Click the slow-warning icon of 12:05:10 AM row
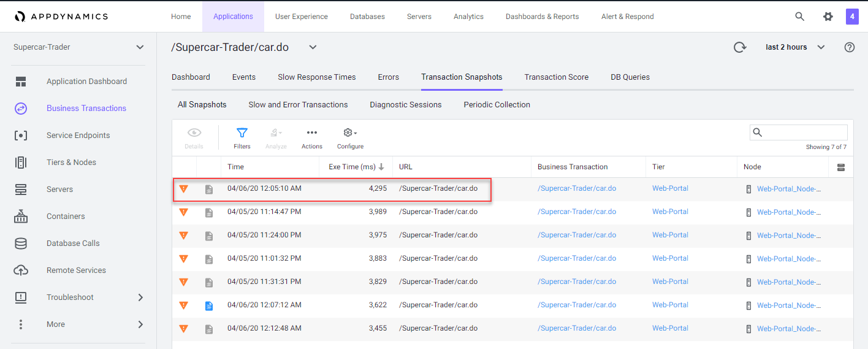 coord(183,189)
